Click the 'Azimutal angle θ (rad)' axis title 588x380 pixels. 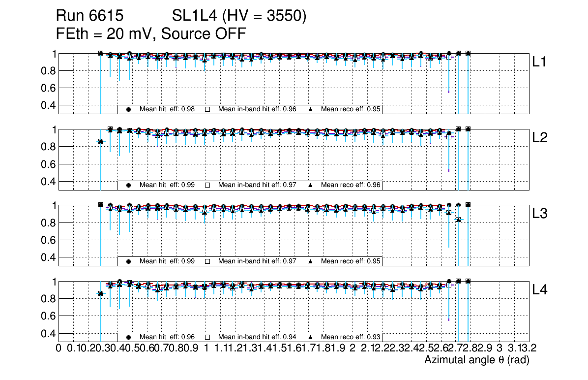point(476,360)
